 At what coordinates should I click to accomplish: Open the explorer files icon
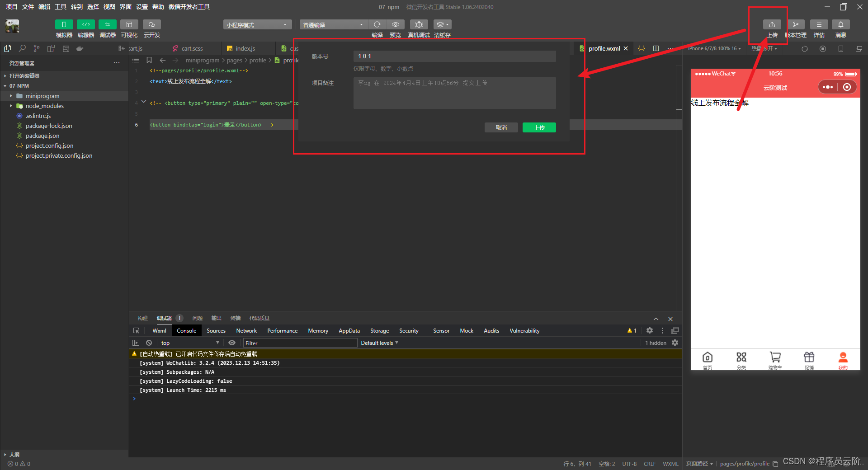pyautogui.click(x=8, y=48)
